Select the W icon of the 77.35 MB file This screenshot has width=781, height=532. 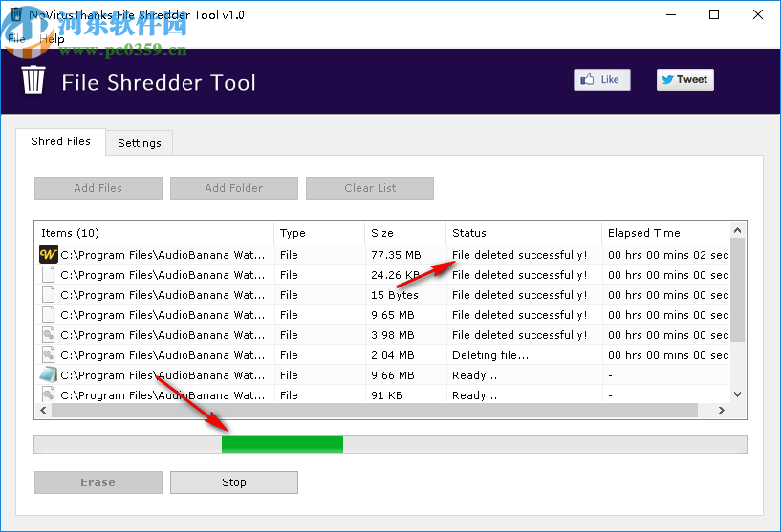point(49,255)
